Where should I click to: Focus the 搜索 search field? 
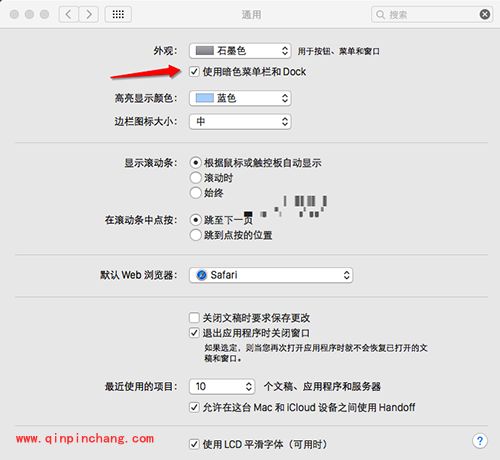(x=432, y=15)
